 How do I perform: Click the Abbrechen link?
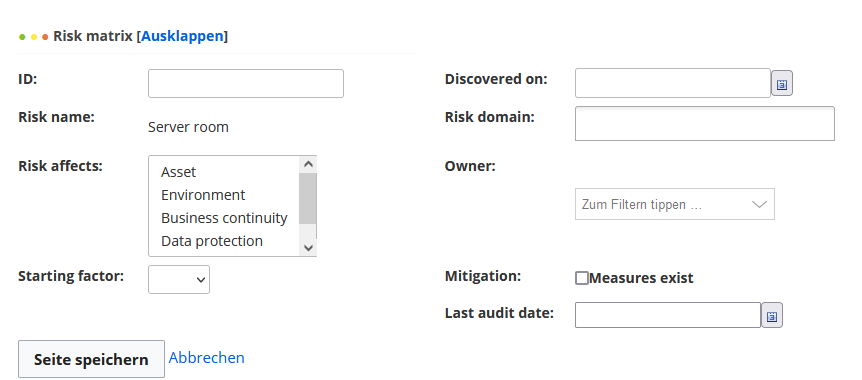pyautogui.click(x=207, y=357)
